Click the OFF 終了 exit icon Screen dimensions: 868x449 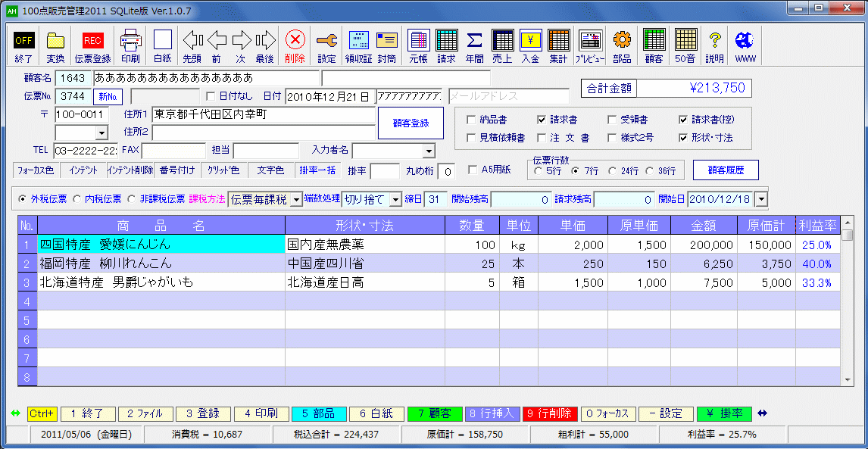[x=23, y=46]
